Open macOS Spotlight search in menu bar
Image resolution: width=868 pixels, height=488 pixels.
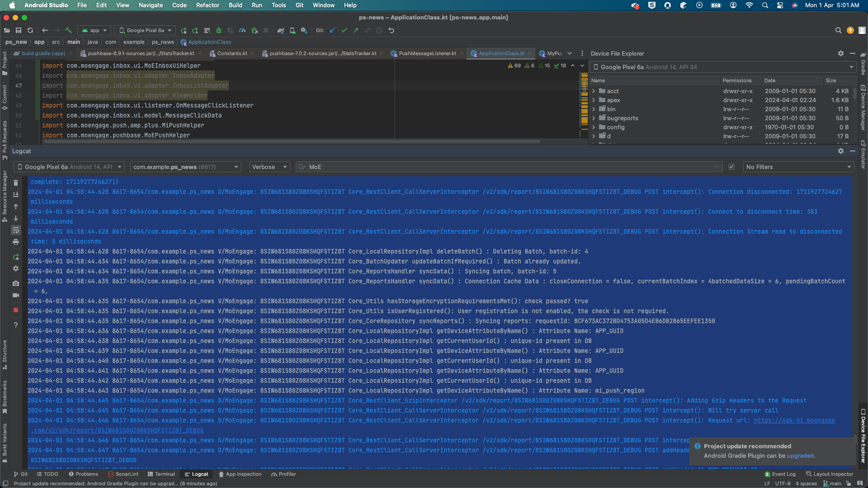tap(765, 5)
